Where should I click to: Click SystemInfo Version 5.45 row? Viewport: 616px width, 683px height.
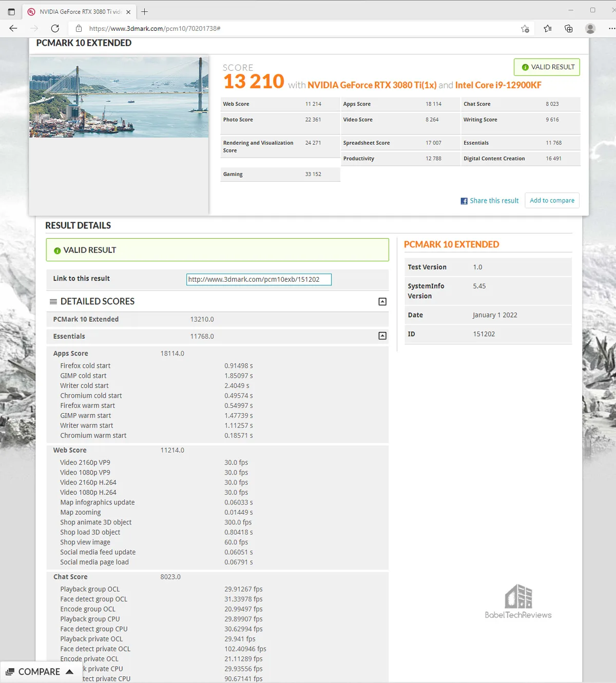coord(488,291)
